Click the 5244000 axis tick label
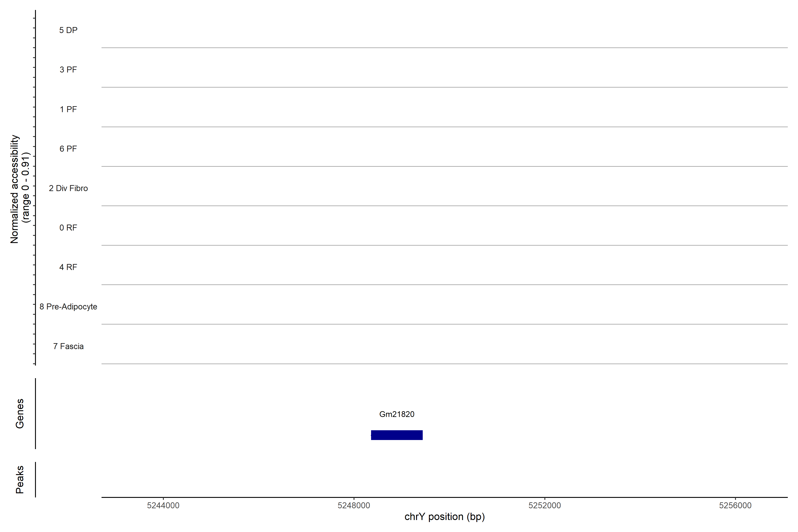Screen dimensions: 798x532 [163, 505]
